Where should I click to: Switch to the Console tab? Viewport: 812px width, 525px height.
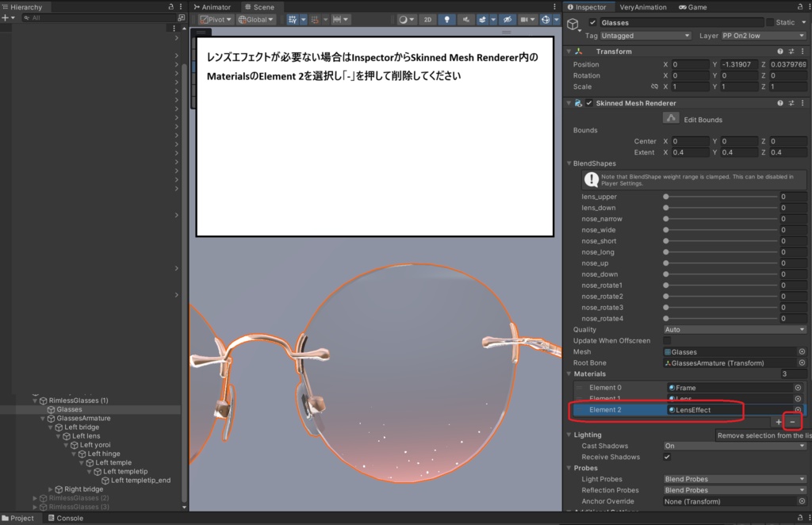65,518
